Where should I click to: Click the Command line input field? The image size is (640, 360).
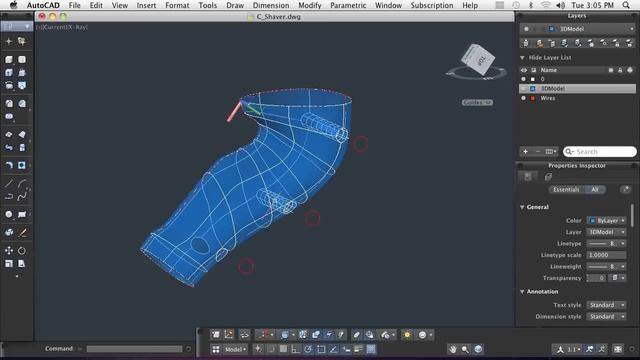134,349
